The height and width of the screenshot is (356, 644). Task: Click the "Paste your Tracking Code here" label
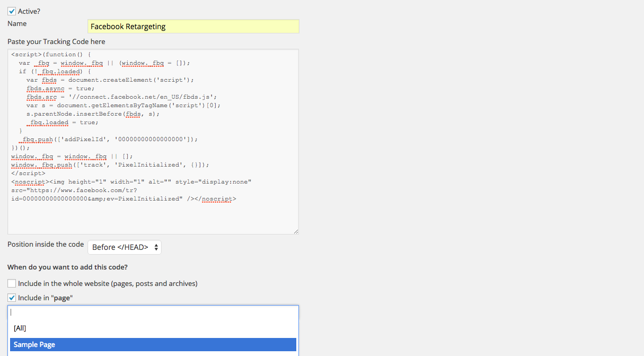coord(56,41)
